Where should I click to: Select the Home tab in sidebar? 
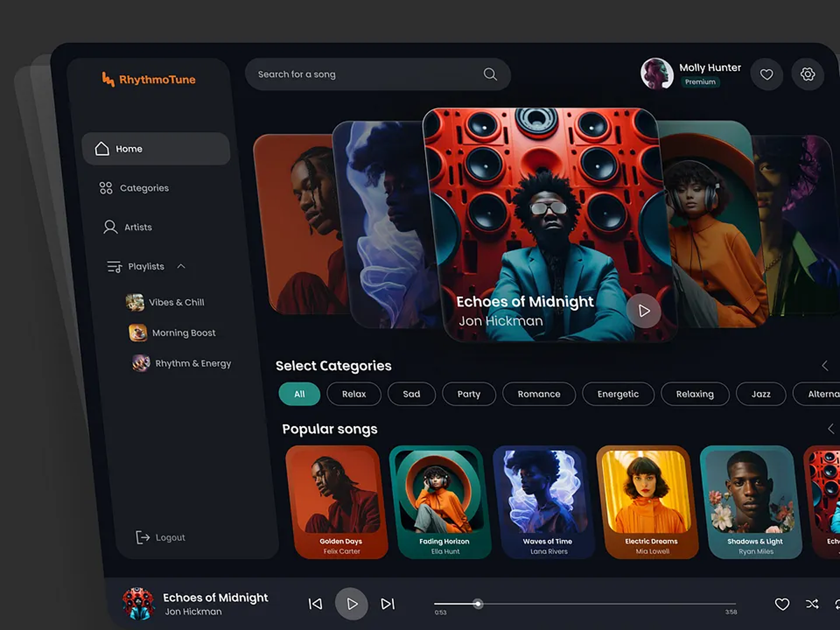coord(129,149)
